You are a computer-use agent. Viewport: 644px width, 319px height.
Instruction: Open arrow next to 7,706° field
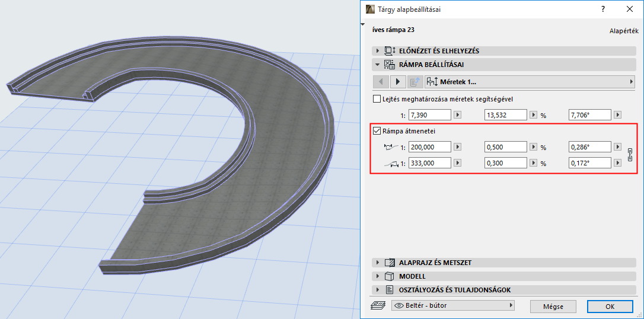coord(617,115)
